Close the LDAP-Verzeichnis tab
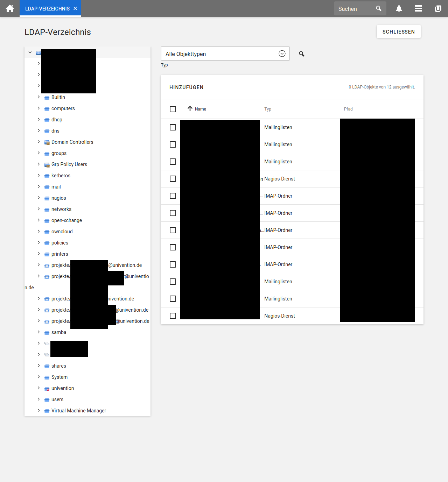The image size is (448, 482). click(x=75, y=8)
